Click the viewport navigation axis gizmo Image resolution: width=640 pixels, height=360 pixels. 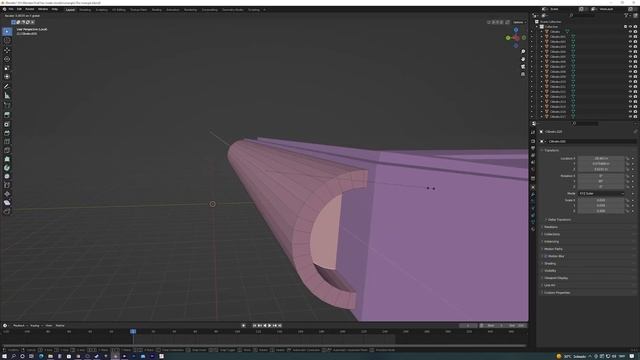(516, 38)
